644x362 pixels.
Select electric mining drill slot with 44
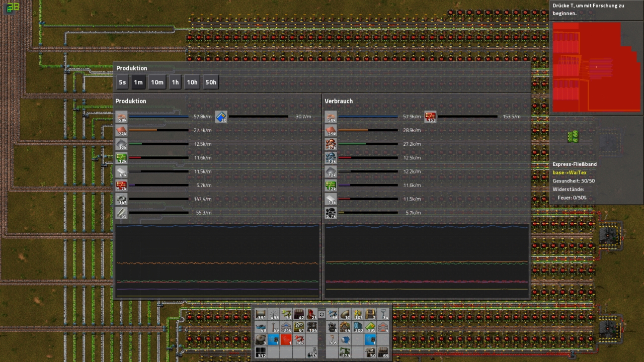pyautogui.click(x=345, y=326)
